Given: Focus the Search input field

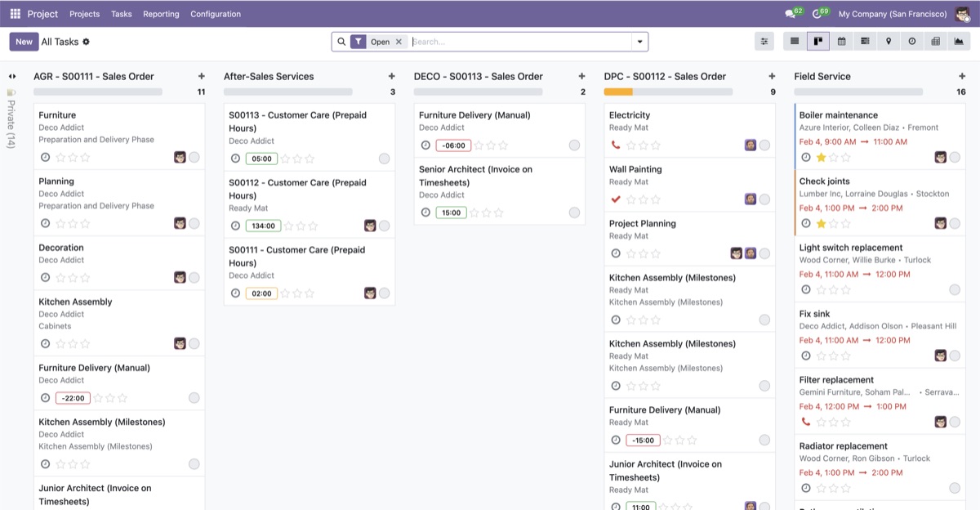Looking at the screenshot, I should 519,42.
